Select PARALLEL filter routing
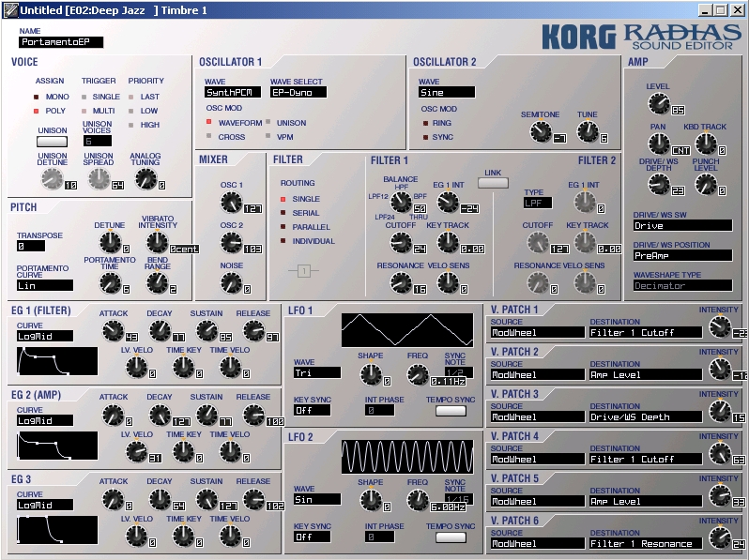This screenshot has height=560, width=749. (x=283, y=227)
